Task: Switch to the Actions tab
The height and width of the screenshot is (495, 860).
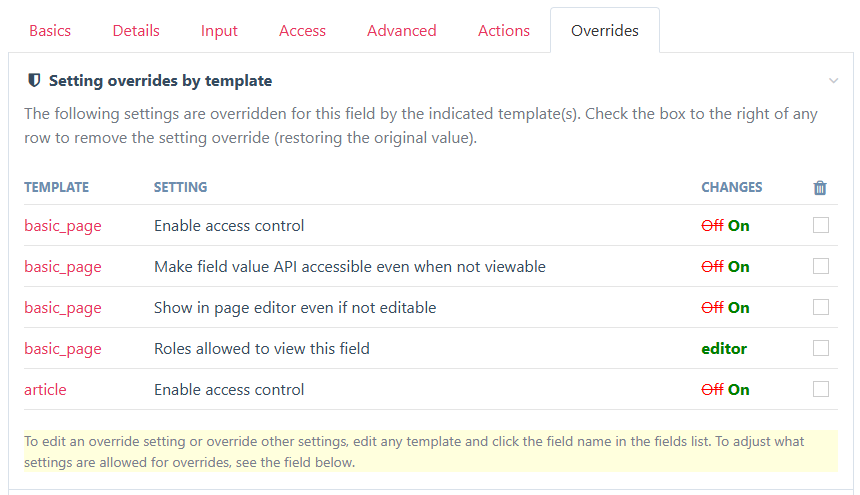Action: [x=503, y=31]
